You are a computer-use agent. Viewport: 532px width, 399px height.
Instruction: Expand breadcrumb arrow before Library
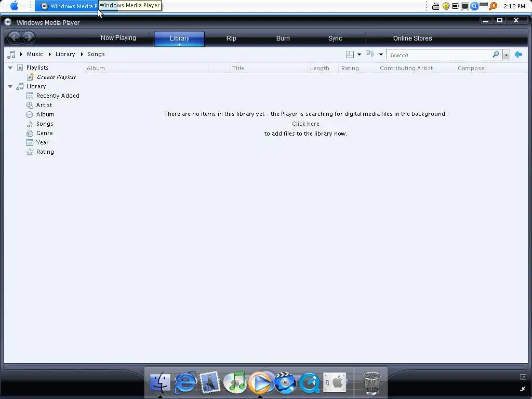[49, 54]
